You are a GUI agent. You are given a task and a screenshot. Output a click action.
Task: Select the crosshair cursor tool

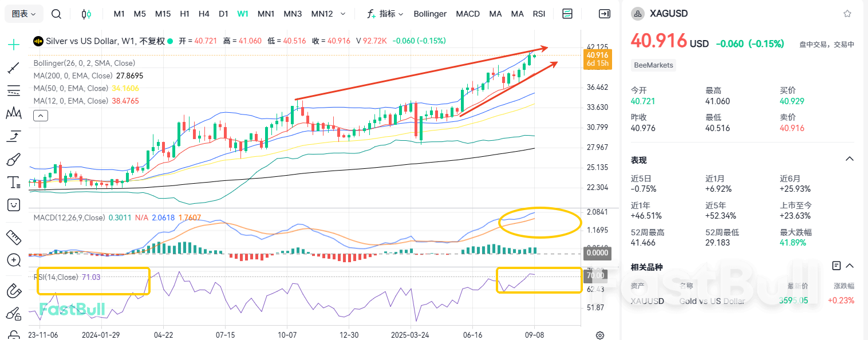(x=14, y=44)
